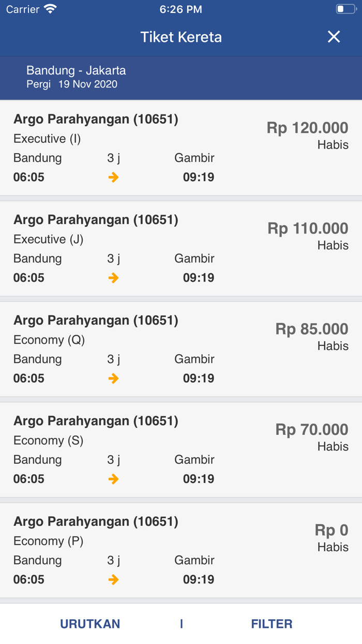Viewport: 362px width, 644px height.
Task: Select the Rp 110.000 Executive (J) ticket
Action: (x=181, y=248)
